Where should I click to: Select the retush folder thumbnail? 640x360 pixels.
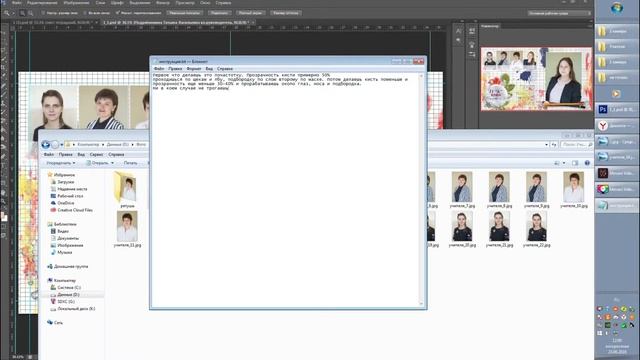127,189
